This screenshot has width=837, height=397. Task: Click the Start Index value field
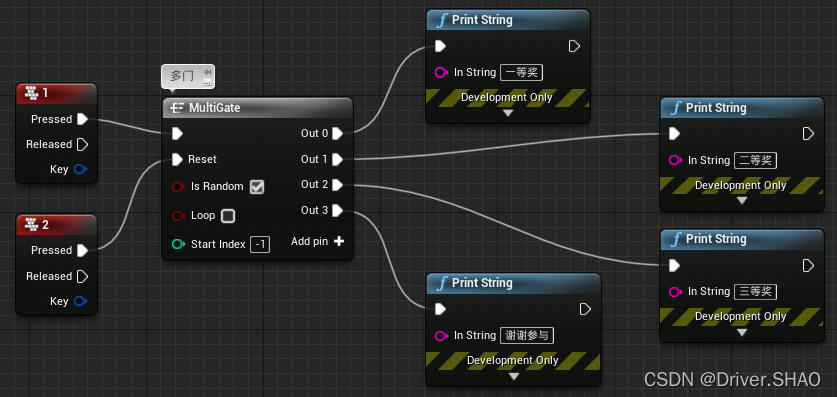tap(260, 244)
